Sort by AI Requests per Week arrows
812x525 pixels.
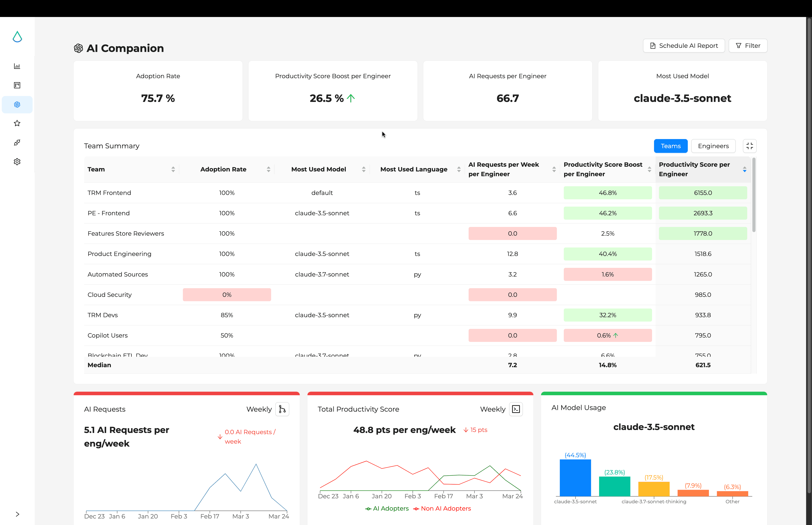pyautogui.click(x=554, y=169)
